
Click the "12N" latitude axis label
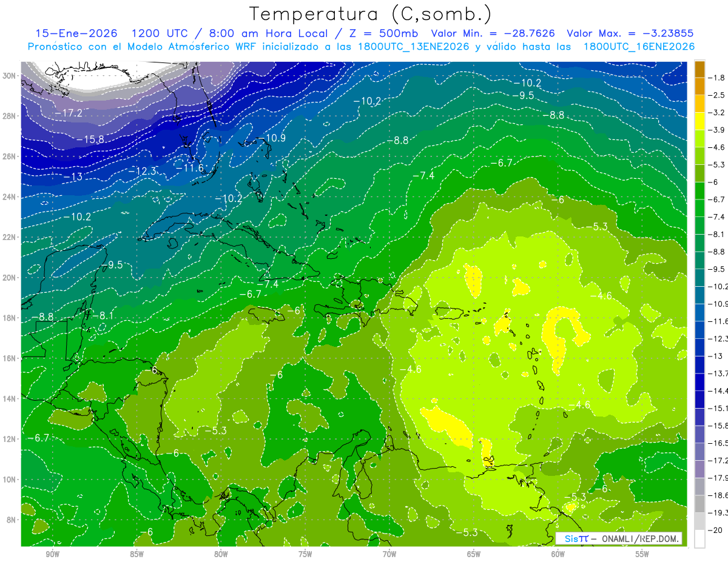(10, 439)
